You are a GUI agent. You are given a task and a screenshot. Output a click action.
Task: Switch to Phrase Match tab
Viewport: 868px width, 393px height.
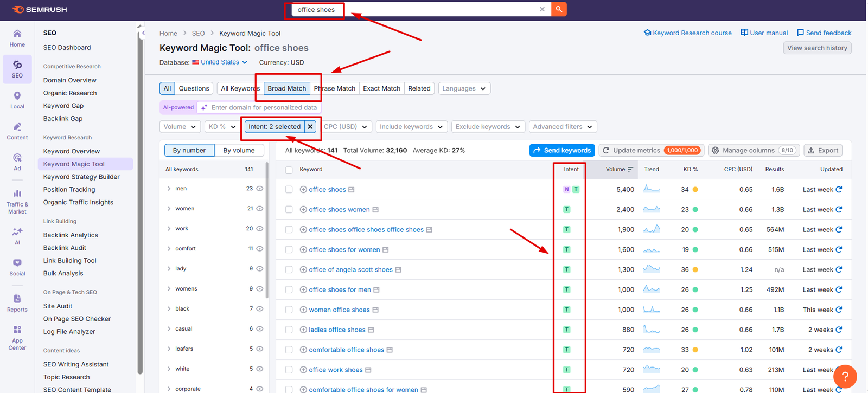tap(335, 88)
